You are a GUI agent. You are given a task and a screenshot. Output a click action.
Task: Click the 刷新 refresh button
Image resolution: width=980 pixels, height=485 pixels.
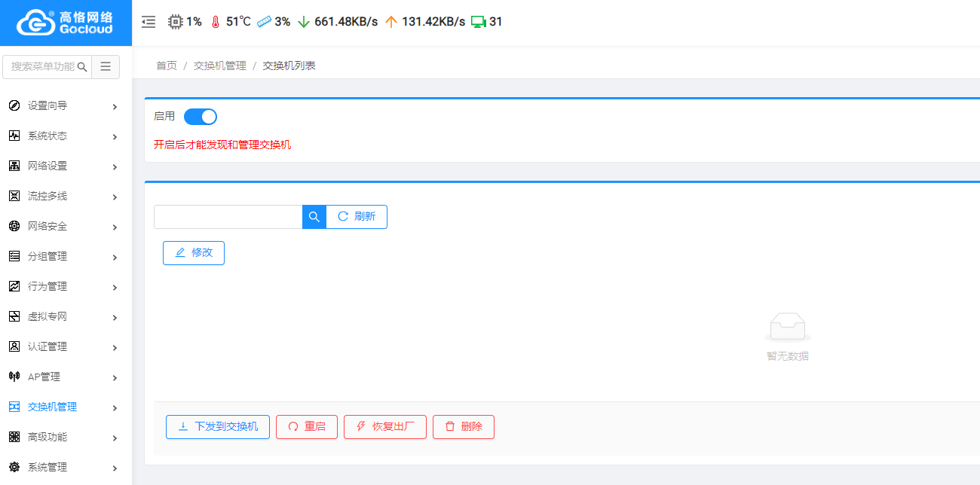[x=357, y=217]
